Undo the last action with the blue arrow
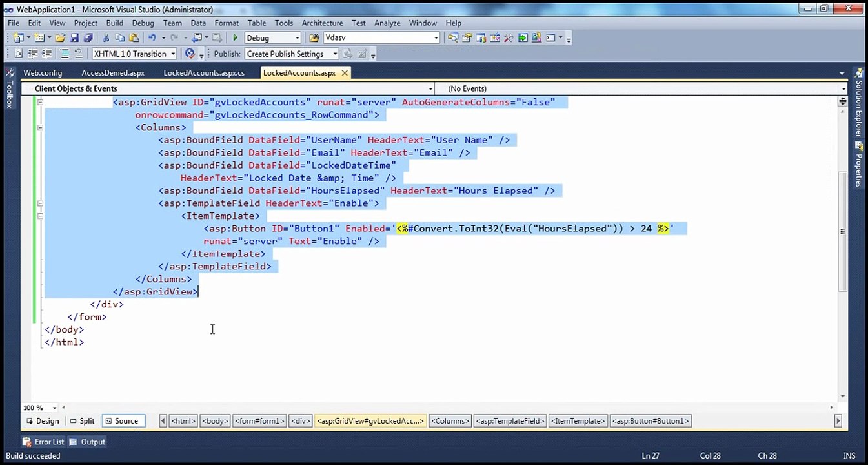Viewport: 868px width, 465px height. click(x=152, y=38)
